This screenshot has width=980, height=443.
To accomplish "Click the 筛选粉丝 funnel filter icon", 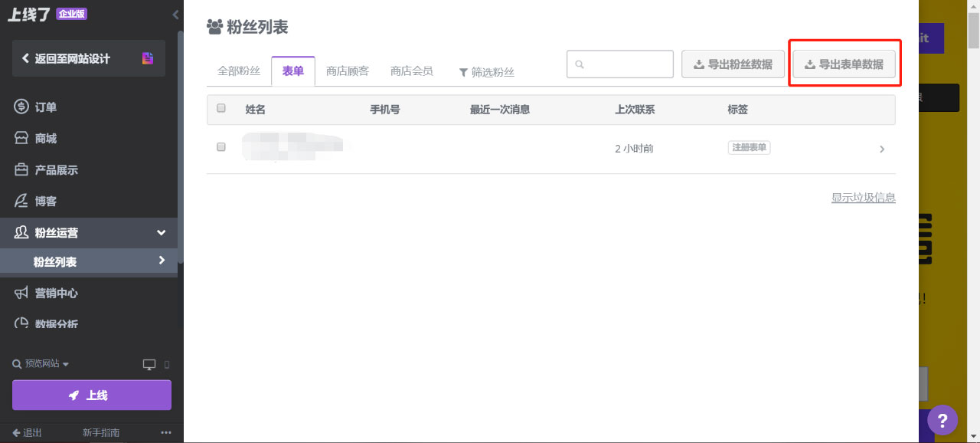I will (463, 72).
